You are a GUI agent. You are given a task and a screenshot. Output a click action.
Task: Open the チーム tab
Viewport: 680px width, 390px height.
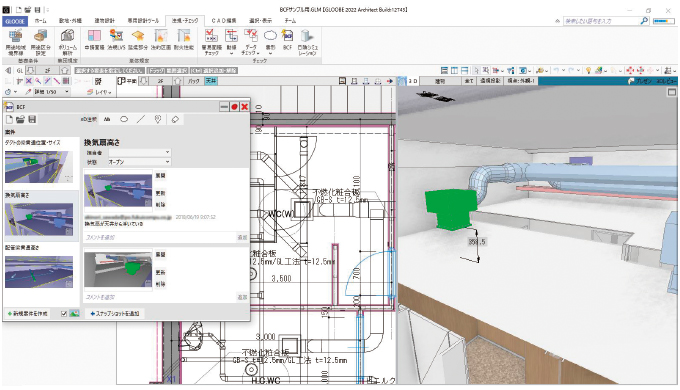click(290, 21)
